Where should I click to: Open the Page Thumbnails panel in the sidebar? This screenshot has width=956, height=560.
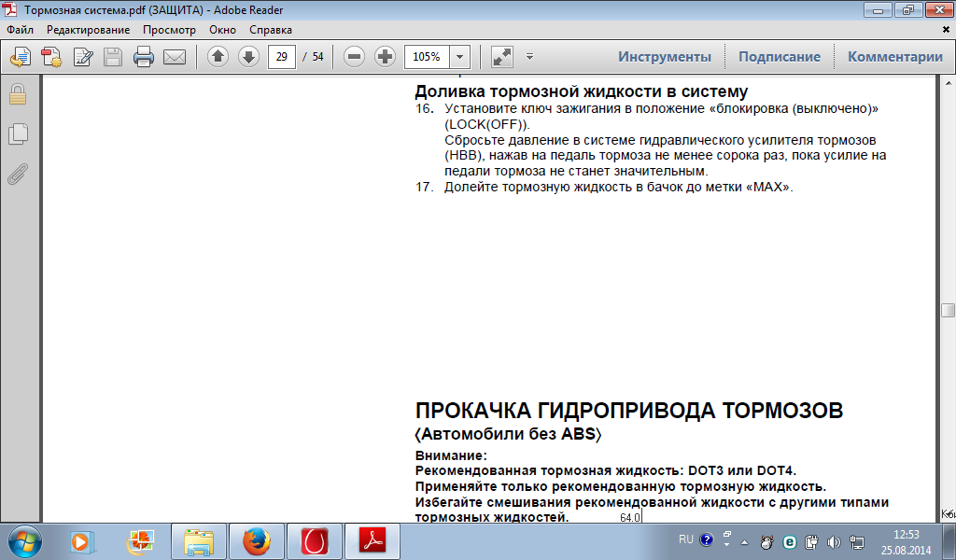[18, 134]
